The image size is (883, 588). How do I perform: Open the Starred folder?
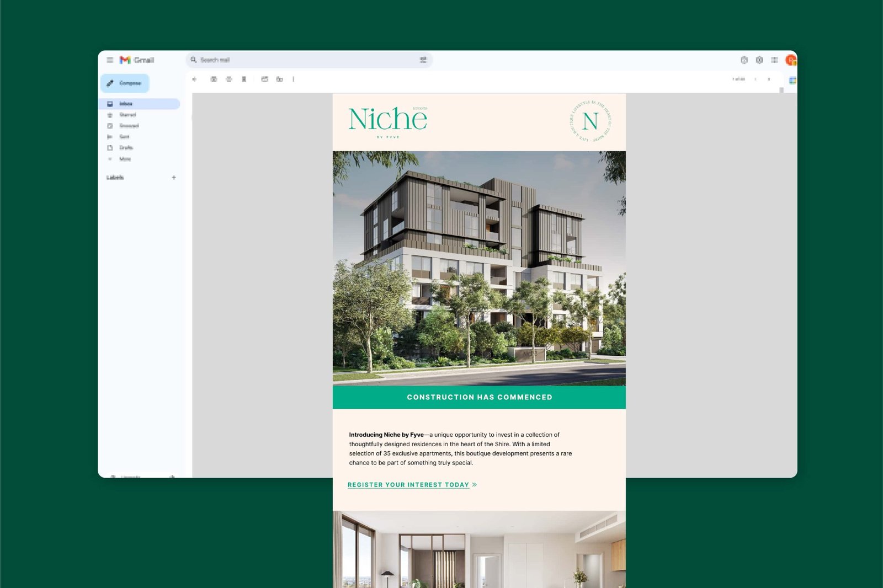click(127, 115)
